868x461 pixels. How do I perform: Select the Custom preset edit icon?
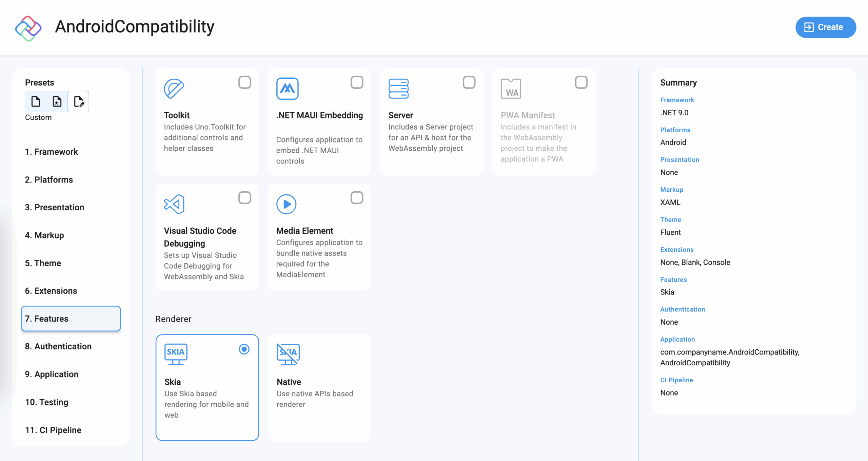tap(78, 101)
